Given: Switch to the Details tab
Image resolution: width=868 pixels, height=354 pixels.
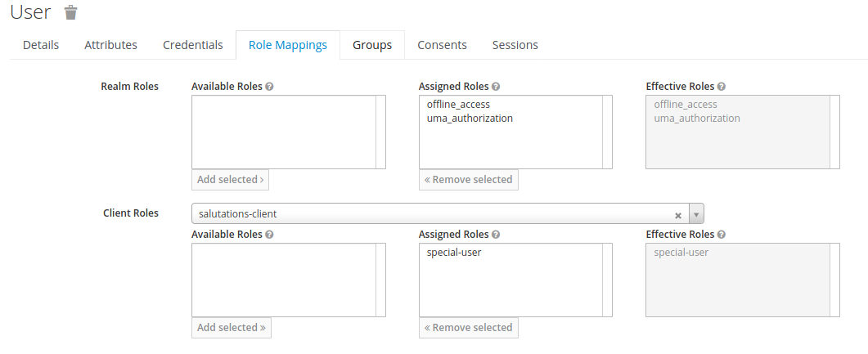Looking at the screenshot, I should [41, 45].
